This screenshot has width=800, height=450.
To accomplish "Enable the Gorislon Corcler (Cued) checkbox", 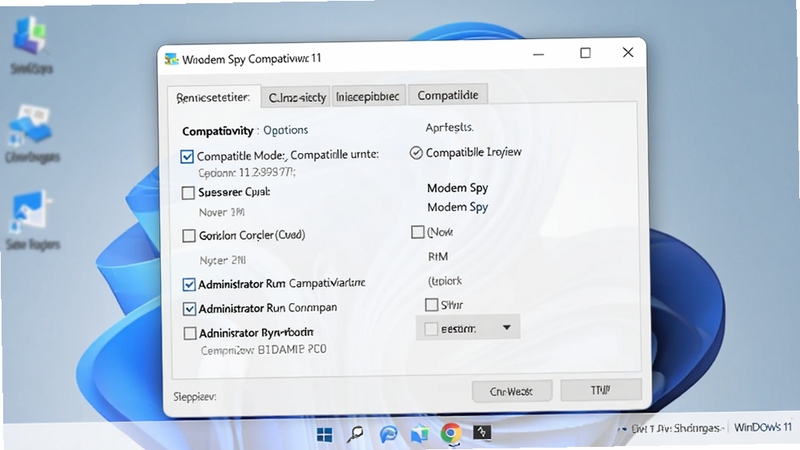I will click(x=189, y=236).
